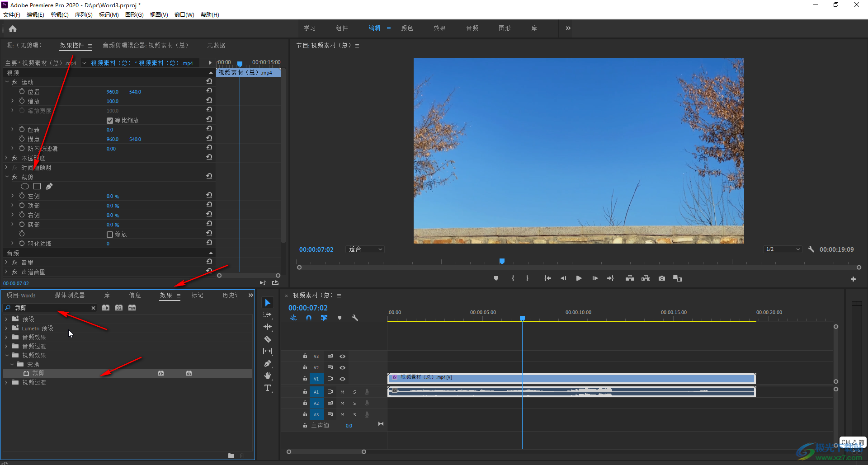Expand the Lumetri presets folder
868x465 pixels.
pos(6,328)
